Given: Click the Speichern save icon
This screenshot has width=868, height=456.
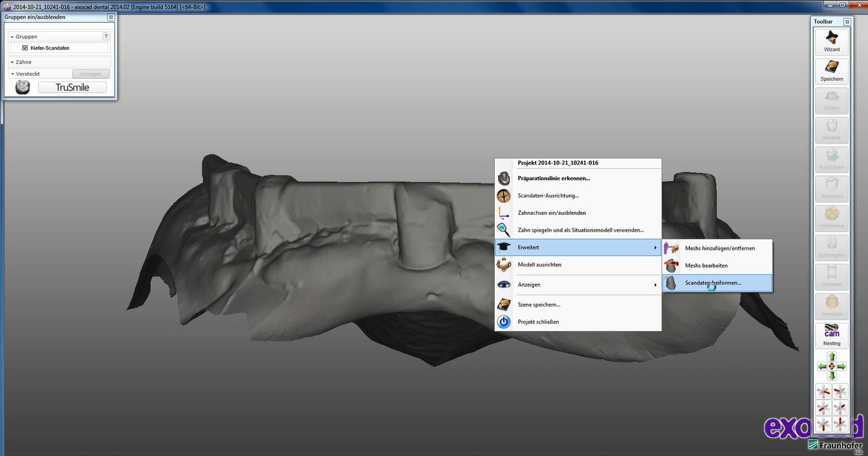Looking at the screenshot, I should tap(832, 71).
